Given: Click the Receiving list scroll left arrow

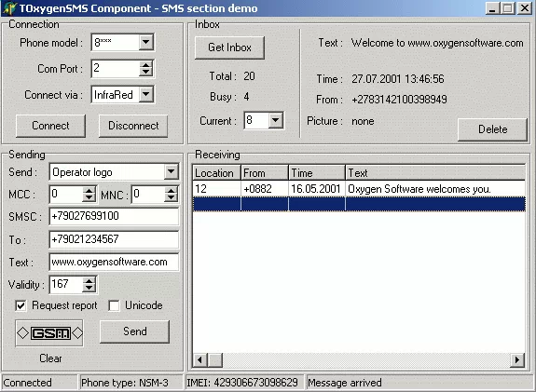Looking at the screenshot, I should [x=200, y=360].
